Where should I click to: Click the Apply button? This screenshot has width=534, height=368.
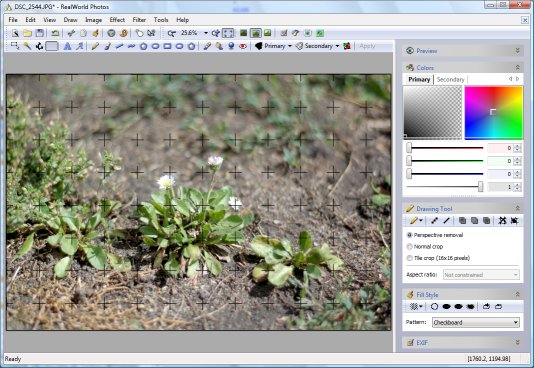(367, 46)
